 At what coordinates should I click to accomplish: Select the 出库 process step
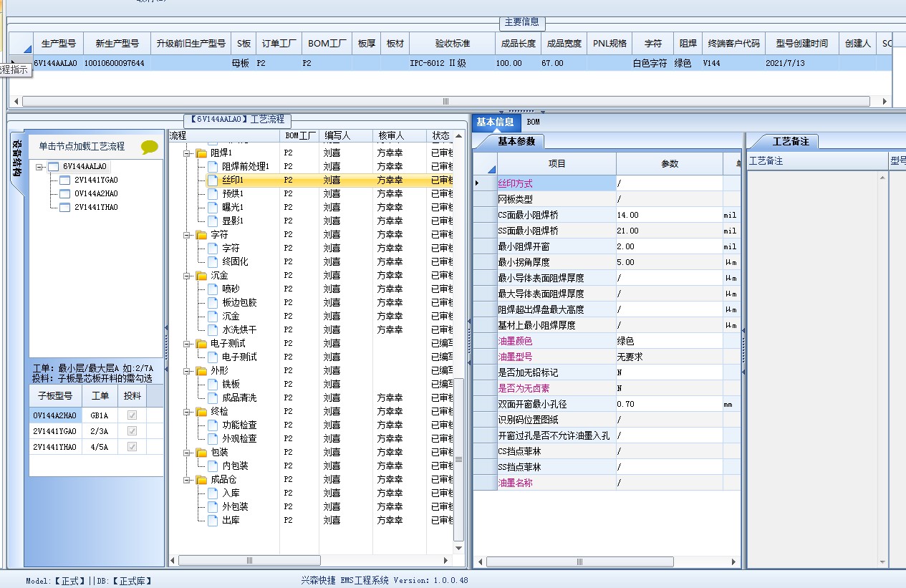tap(231, 521)
